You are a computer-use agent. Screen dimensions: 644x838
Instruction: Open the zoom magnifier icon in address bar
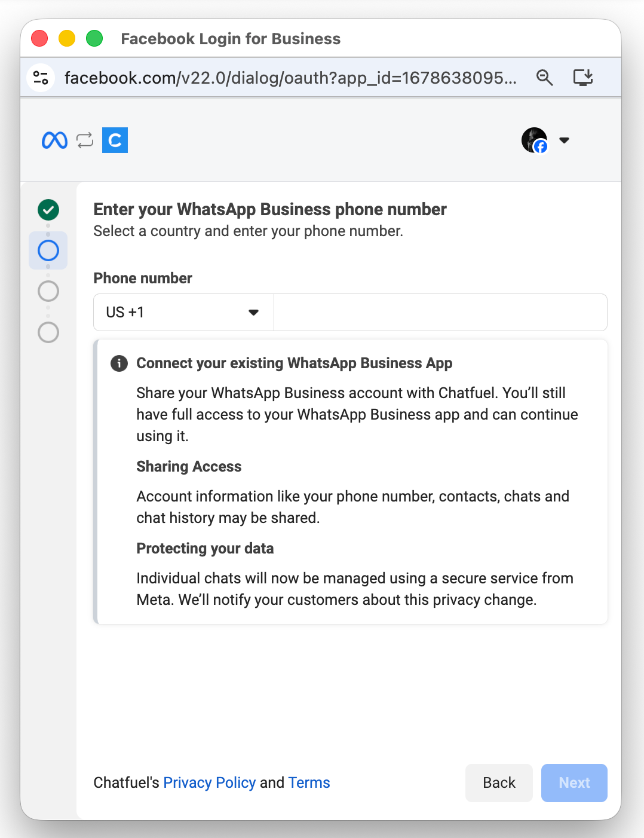tap(544, 78)
